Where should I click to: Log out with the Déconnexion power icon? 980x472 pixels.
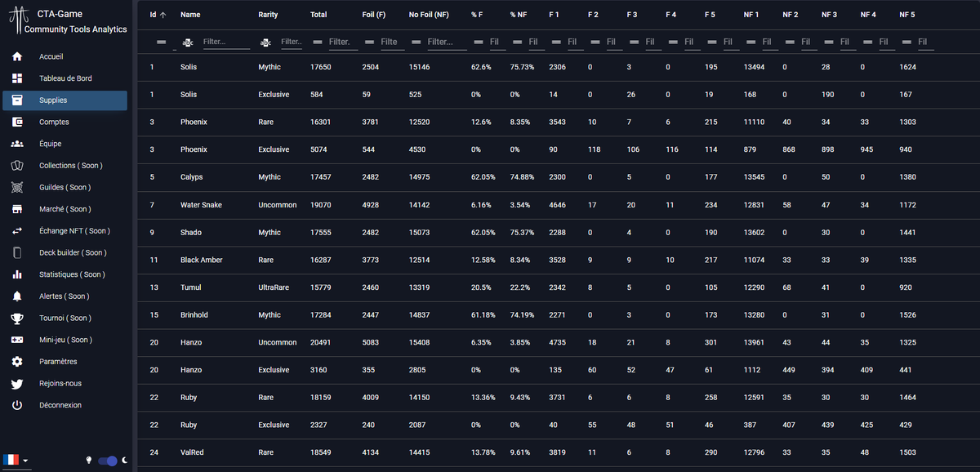pyautogui.click(x=17, y=405)
